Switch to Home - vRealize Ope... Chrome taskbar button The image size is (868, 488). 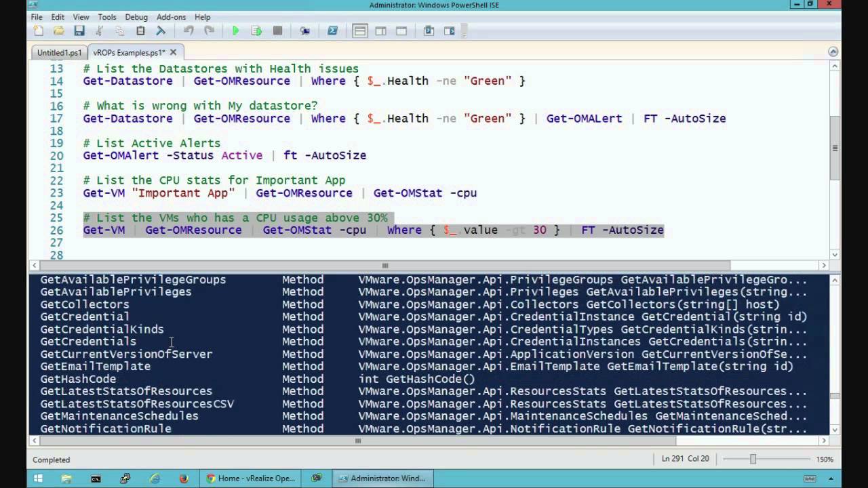pos(250,479)
